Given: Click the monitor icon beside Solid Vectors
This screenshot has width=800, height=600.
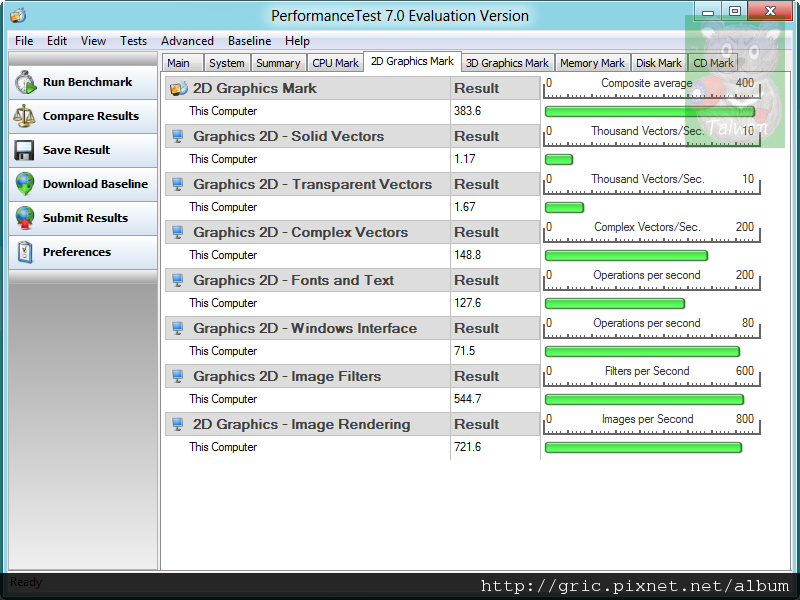Looking at the screenshot, I should [178, 136].
